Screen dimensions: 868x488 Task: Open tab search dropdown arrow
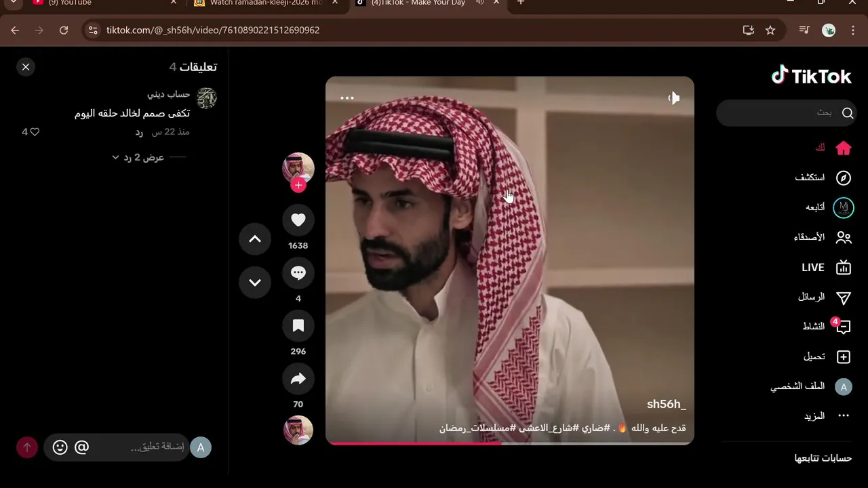click(12, 3)
